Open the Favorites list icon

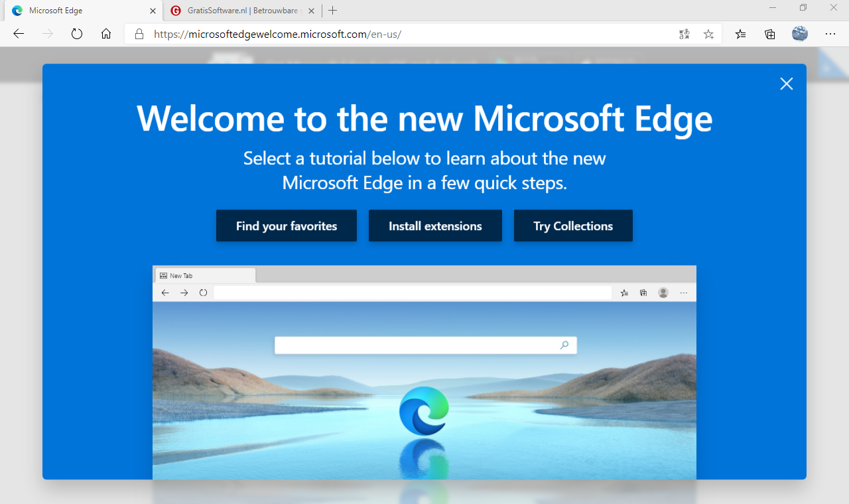pyautogui.click(x=741, y=34)
